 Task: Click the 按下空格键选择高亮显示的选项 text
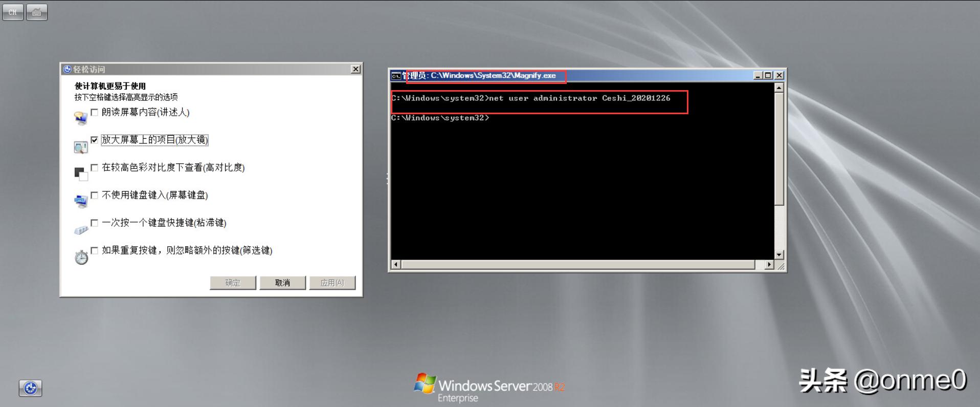click(x=126, y=97)
